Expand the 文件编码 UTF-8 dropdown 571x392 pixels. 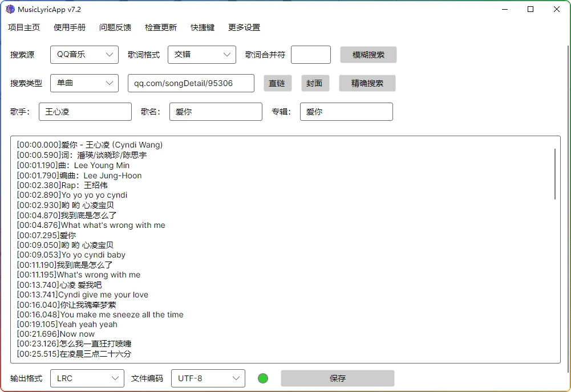208,378
